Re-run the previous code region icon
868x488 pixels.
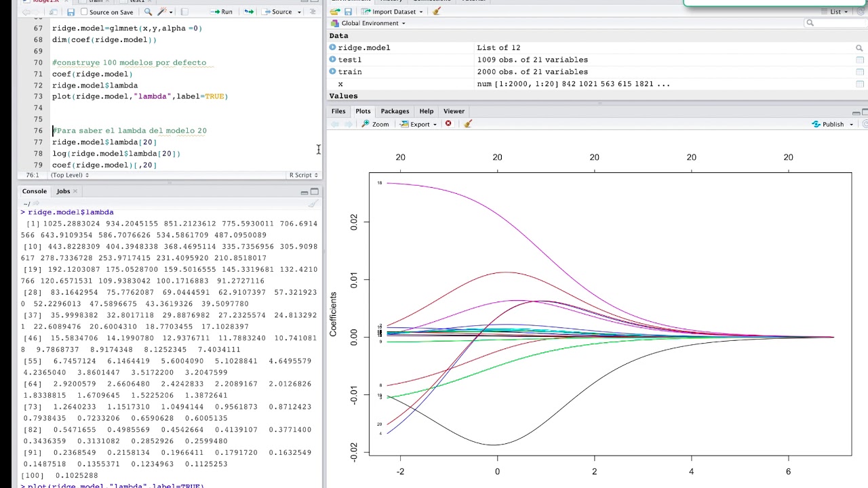(249, 12)
